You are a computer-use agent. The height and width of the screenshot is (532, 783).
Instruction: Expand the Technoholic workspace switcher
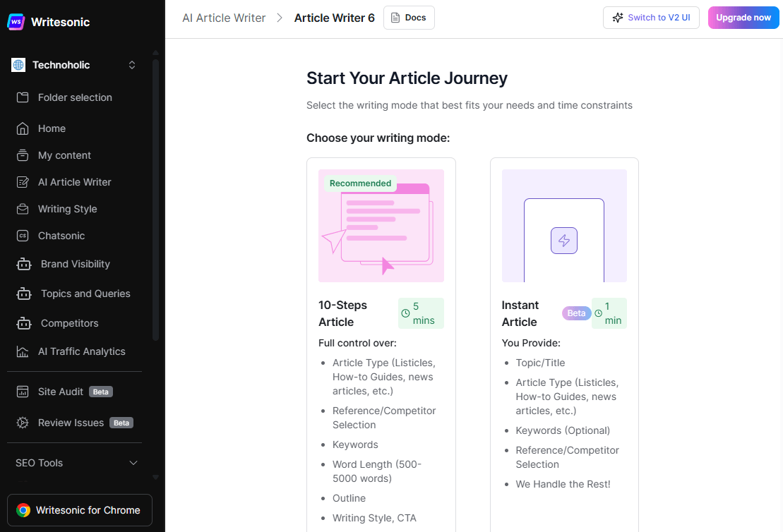pyautogui.click(x=132, y=65)
